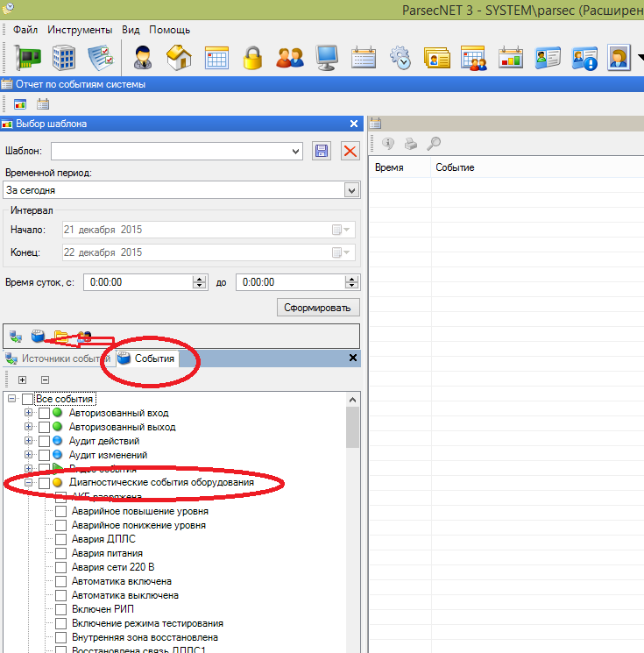
Task: Check Аудит действий checkbox
Action: [44, 441]
